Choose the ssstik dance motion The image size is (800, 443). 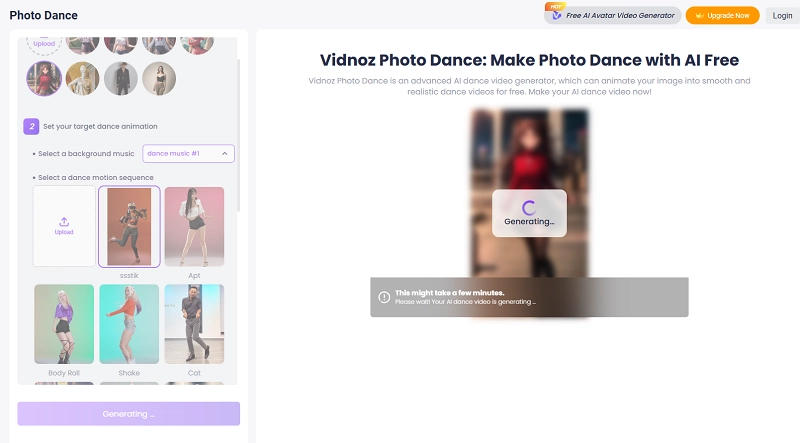point(129,227)
